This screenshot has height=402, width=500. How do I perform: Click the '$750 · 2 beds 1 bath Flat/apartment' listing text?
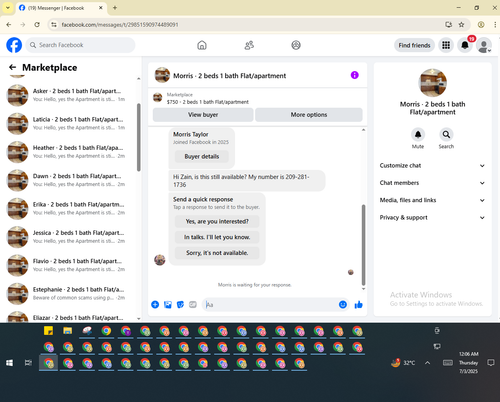(208, 102)
